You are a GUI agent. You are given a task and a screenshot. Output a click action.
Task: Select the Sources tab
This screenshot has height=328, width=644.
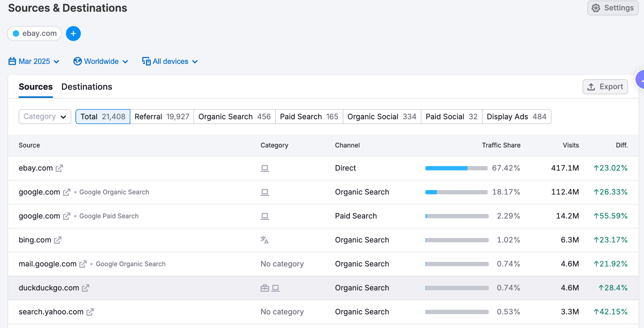click(36, 87)
